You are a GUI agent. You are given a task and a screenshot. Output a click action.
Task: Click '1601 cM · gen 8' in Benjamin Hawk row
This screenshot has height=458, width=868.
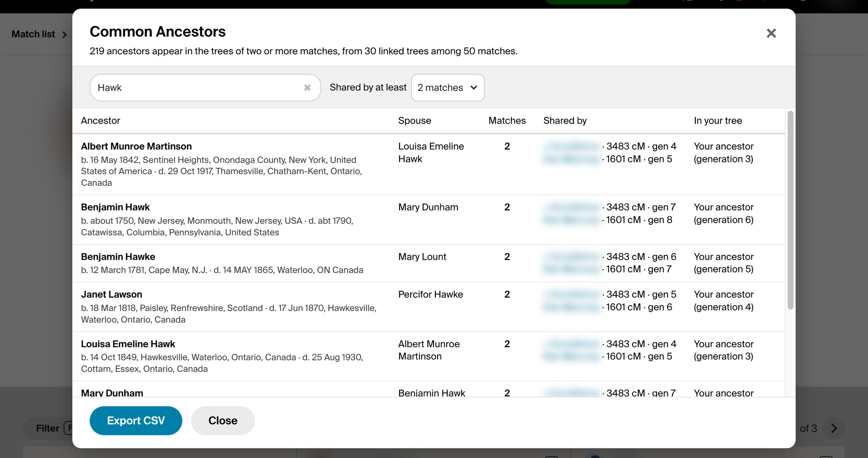[639, 220]
